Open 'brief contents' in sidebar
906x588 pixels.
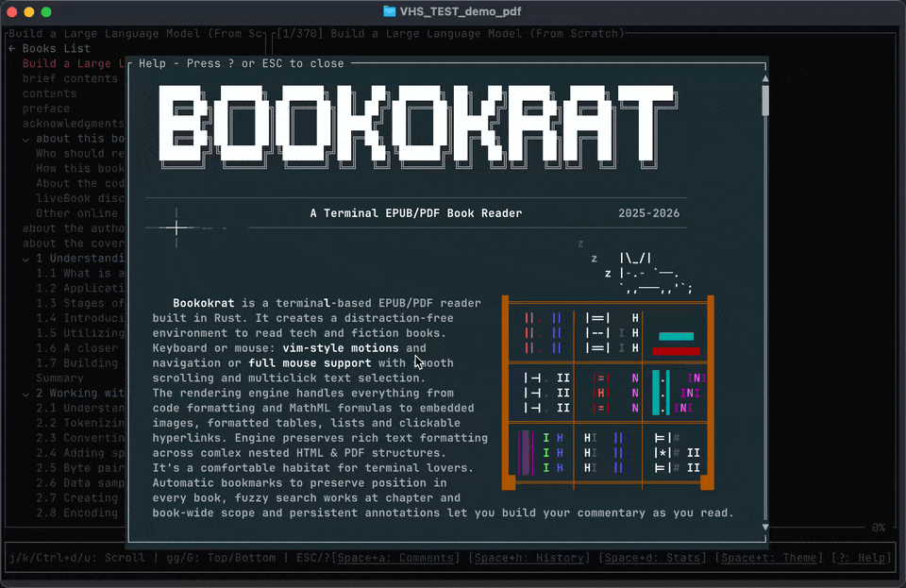click(70, 78)
